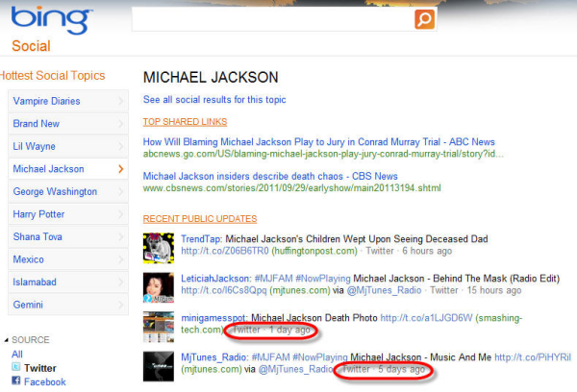Open the cbsnews.com stories URL

[291, 188]
